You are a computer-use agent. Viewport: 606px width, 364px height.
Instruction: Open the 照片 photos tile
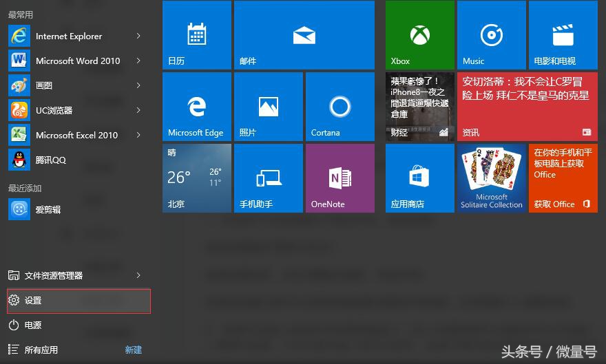click(x=268, y=107)
